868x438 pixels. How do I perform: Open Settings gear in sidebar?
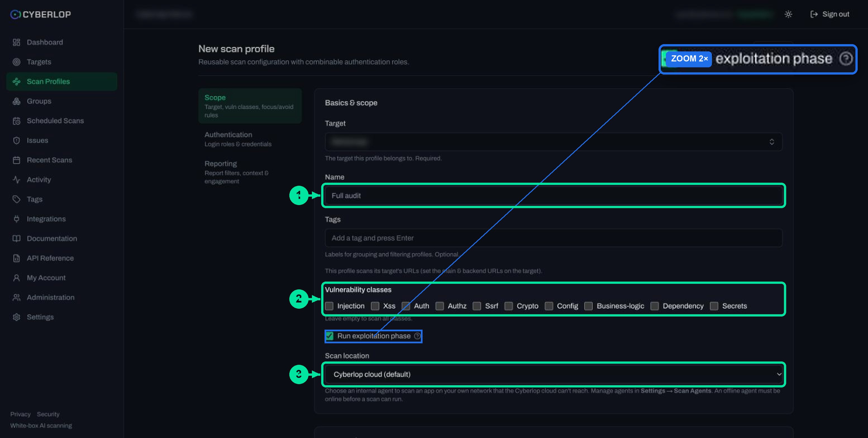click(x=16, y=317)
